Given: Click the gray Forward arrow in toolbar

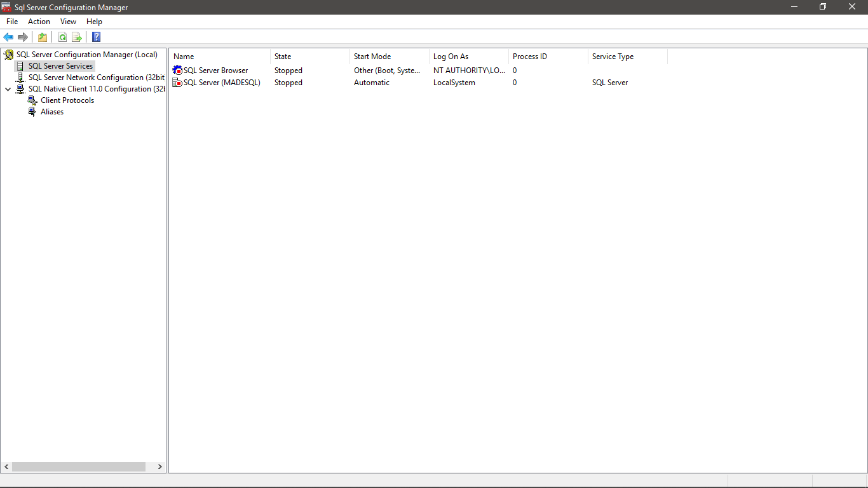Looking at the screenshot, I should coord(23,37).
